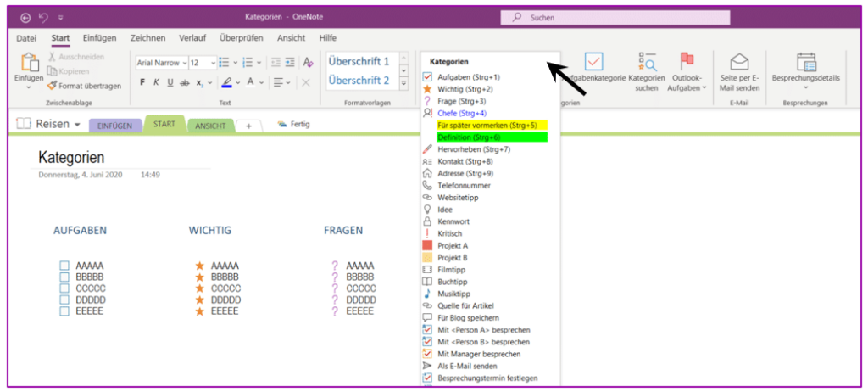The height and width of the screenshot is (392, 868).
Task: Switch to the Einfügen ribbon tab
Action: 100,38
